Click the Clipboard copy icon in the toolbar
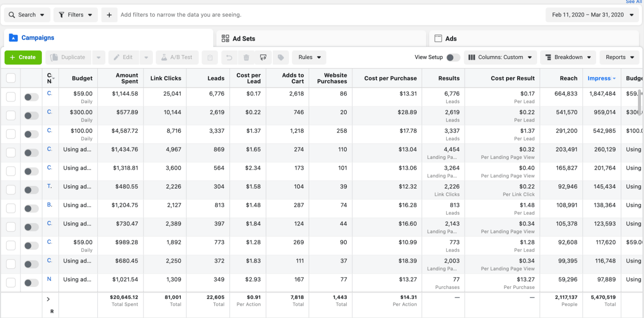Screen dimensions: 644x318 point(210,57)
